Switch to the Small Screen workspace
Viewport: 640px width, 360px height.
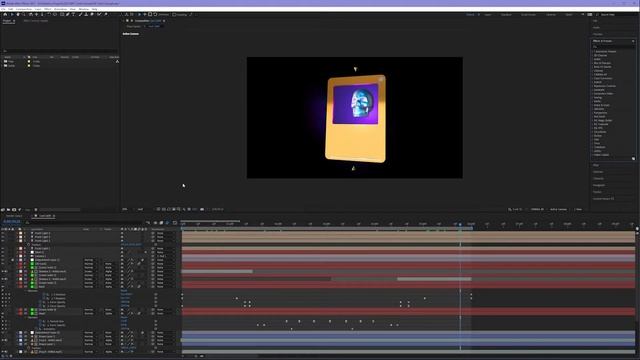529,15
